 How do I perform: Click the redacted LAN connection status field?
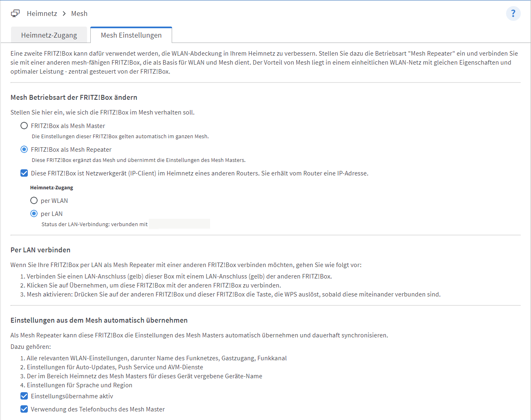pyautogui.click(x=179, y=224)
